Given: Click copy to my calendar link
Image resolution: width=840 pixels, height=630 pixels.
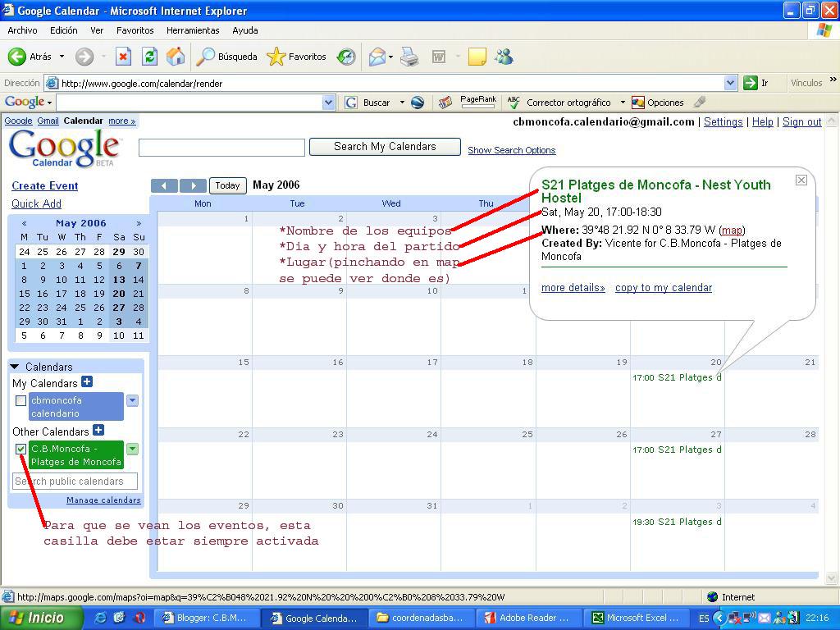Looking at the screenshot, I should coord(664,288).
